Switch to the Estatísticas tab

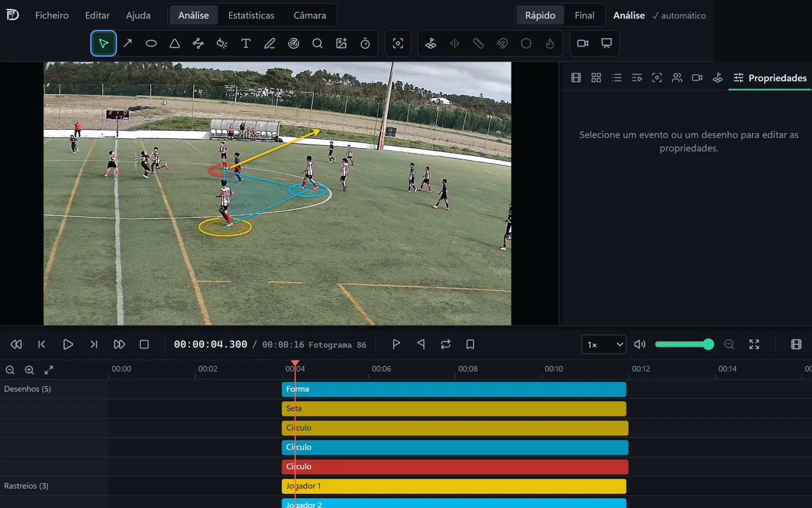point(251,15)
